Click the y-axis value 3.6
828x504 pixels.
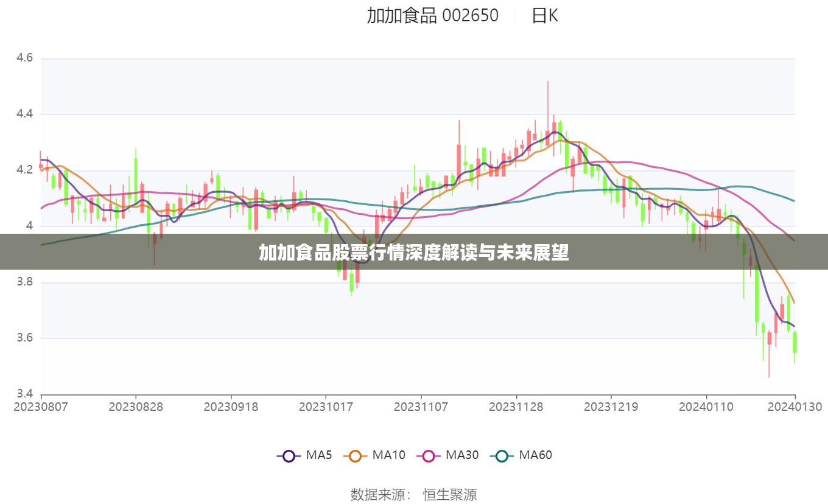[25, 338]
